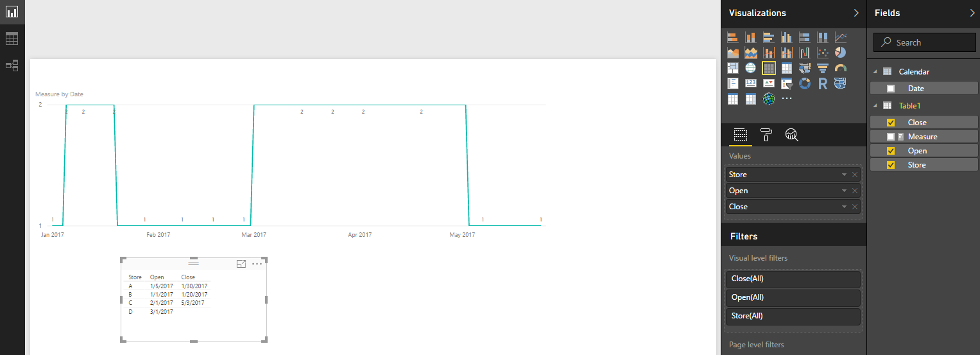Image resolution: width=980 pixels, height=355 pixels.
Task: Click the Fields Search box
Action: click(924, 42)
